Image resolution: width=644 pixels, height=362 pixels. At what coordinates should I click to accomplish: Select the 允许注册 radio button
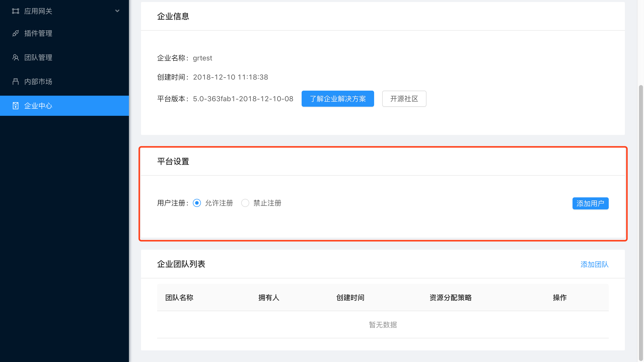click(197, 203)
